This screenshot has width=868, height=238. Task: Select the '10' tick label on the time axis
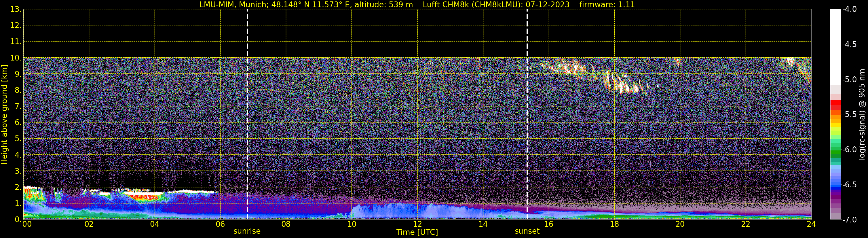point(352,224)
